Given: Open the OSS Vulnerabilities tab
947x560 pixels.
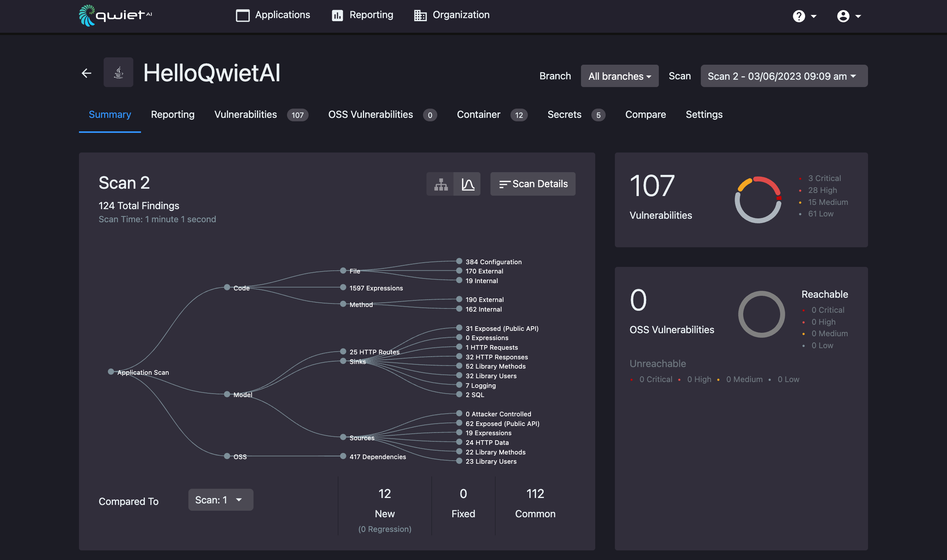Looking at the screenshot, I should (370, 114).
